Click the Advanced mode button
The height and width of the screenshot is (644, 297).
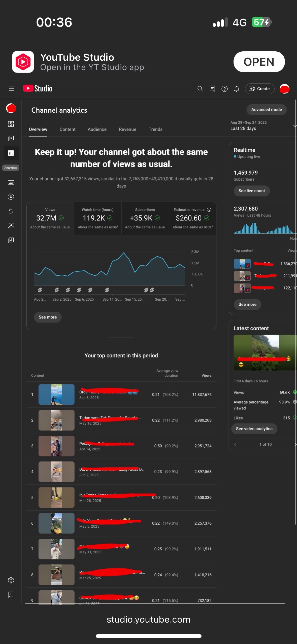pyautogui.click(x=266, y=110)
